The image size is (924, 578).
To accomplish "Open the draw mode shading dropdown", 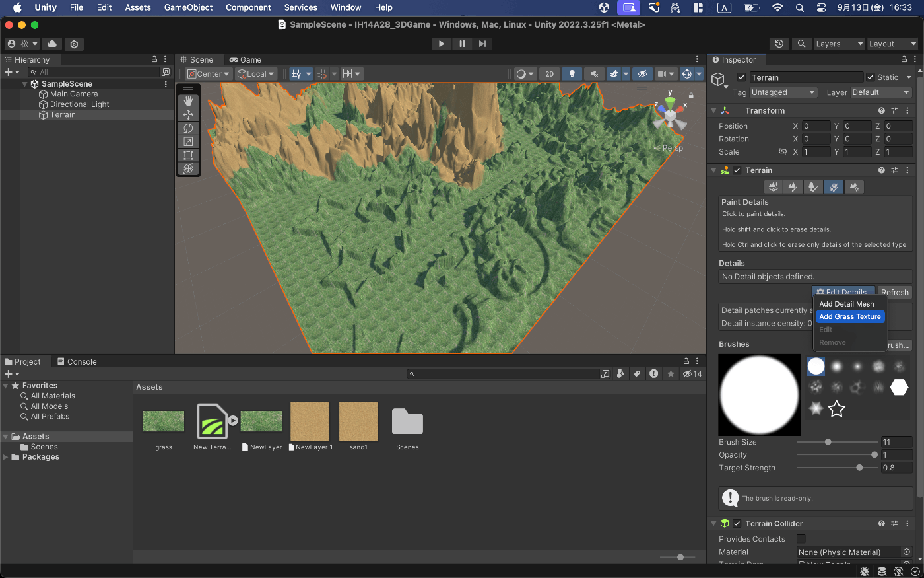I will coord(525,74).
